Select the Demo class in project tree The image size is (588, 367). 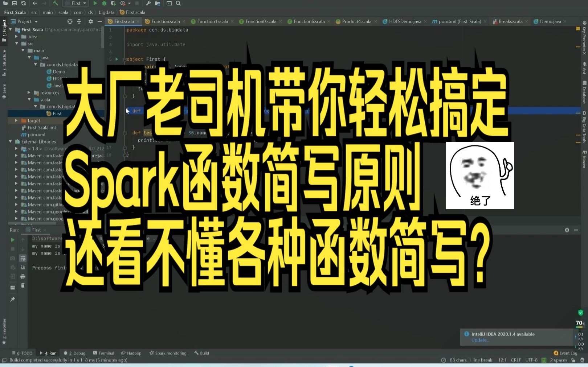(x=59, y=72)
